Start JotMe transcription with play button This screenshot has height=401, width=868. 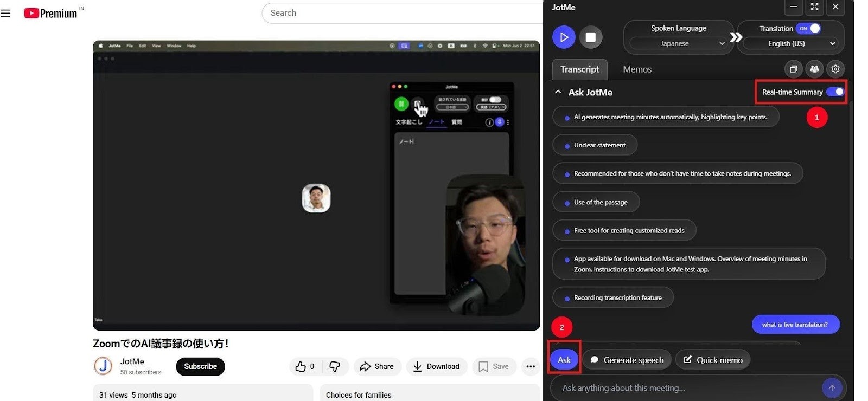[564, 37]
